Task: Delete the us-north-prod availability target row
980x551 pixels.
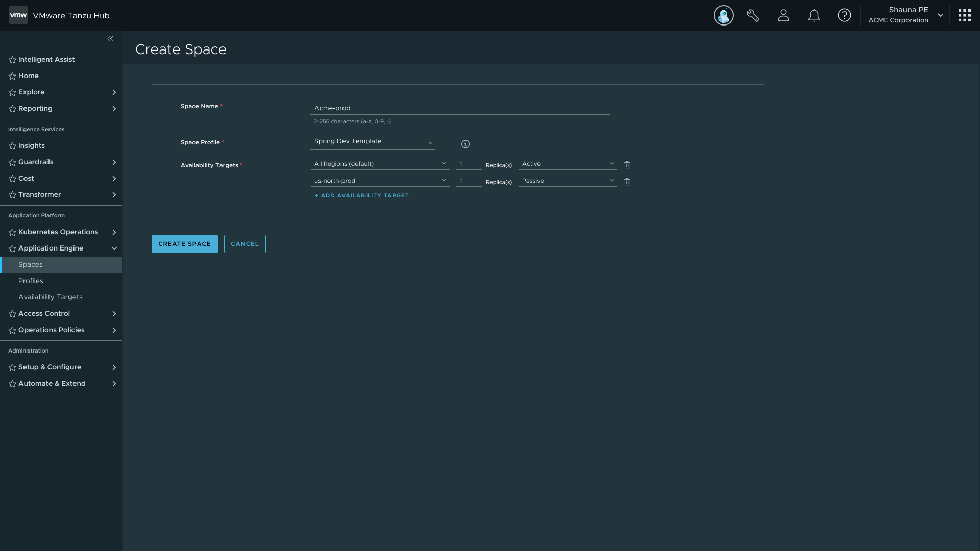Action: (627, 182)
